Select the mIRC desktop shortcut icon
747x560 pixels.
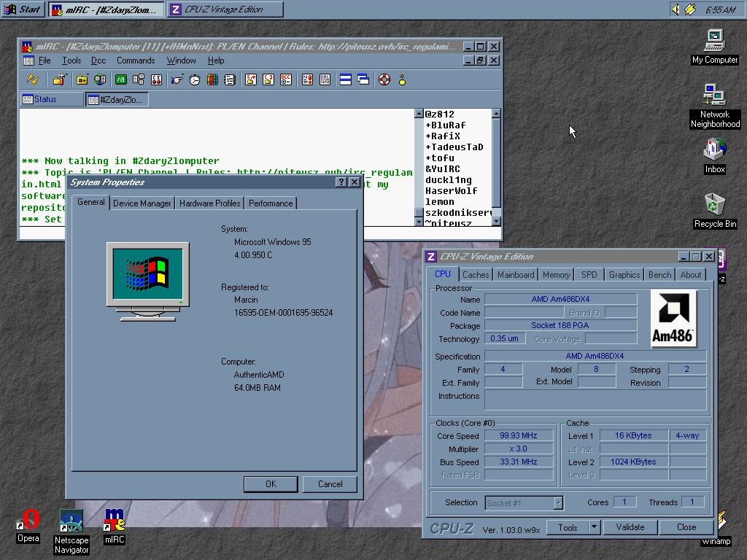115,526
